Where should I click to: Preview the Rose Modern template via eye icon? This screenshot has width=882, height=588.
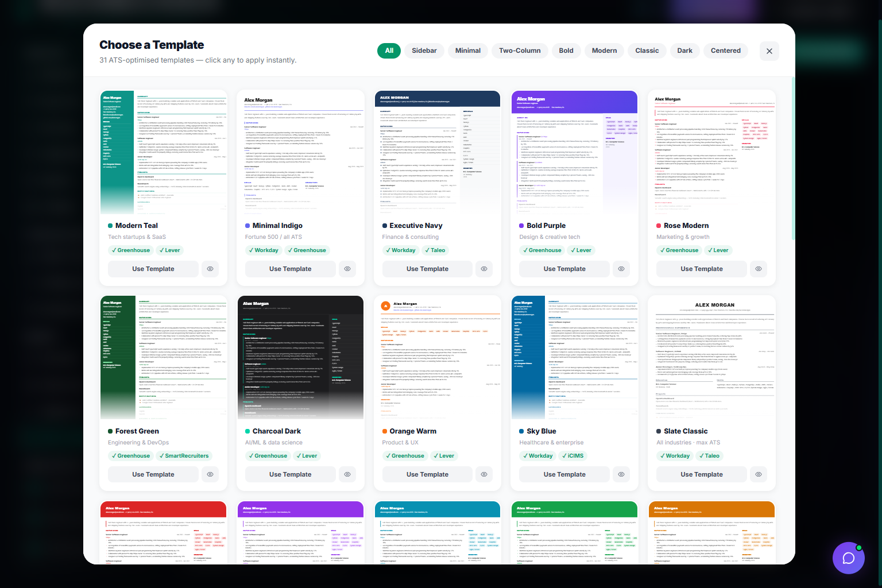click(x=759, y=269)
